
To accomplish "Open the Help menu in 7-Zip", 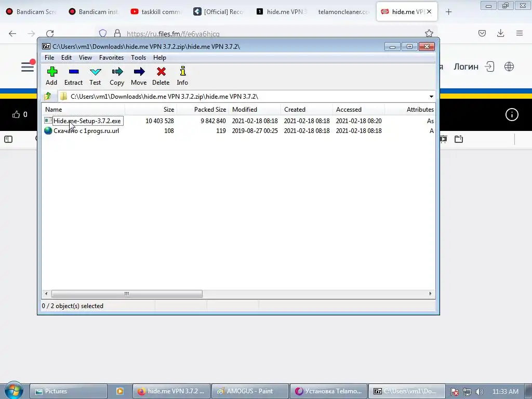I will point(159,58).
